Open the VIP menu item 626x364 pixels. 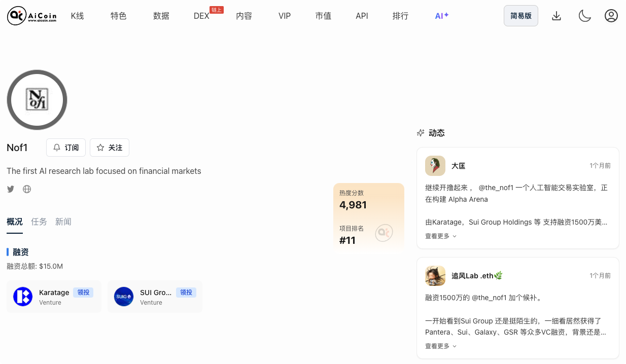click(x=285, y=16)
